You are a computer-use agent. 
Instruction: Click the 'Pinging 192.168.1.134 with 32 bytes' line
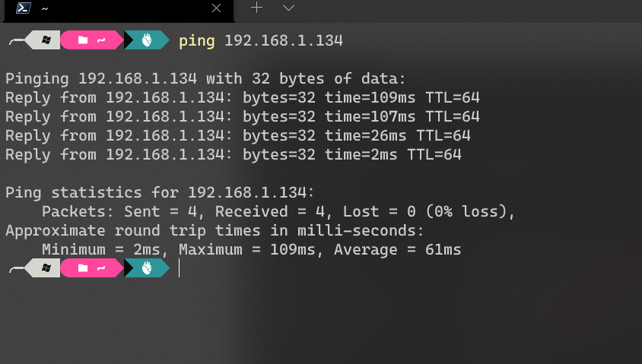coord(205,78)
